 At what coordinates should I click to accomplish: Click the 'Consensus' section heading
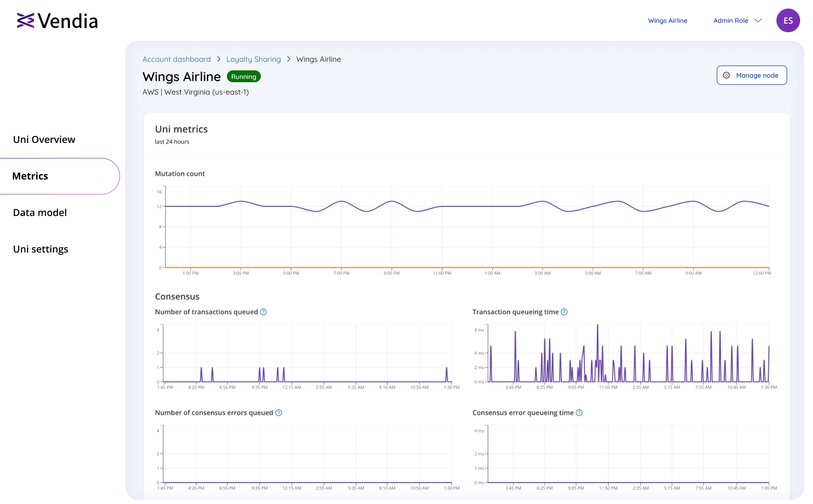click(177, 297)
